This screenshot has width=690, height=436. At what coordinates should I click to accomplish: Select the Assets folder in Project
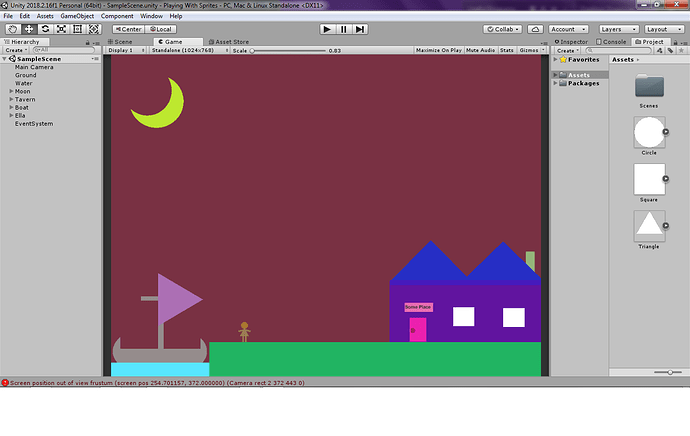pos(578,75)
